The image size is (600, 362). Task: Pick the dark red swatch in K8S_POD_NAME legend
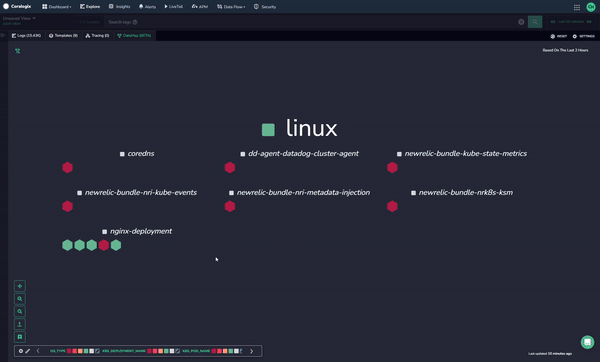214,351
